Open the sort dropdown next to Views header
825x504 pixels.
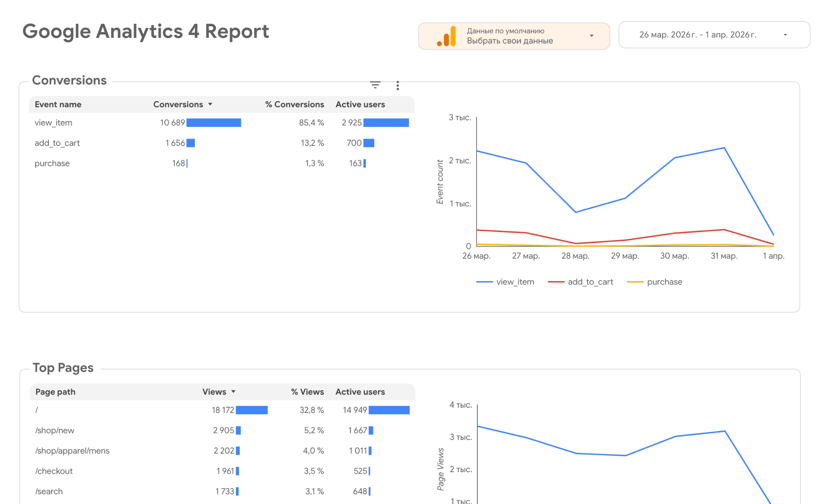tap(233, 391)
